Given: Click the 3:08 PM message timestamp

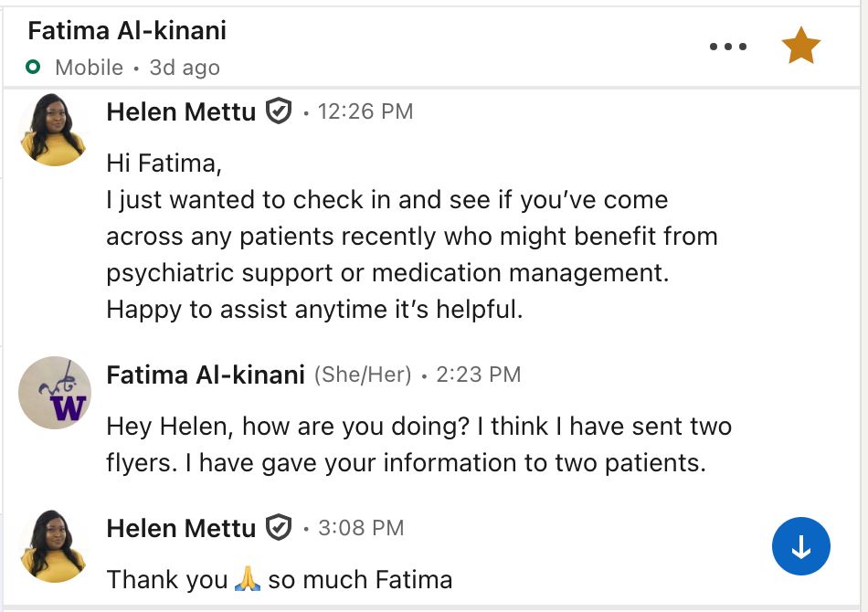Looking at the screenshot, I should tap(361, 528).
